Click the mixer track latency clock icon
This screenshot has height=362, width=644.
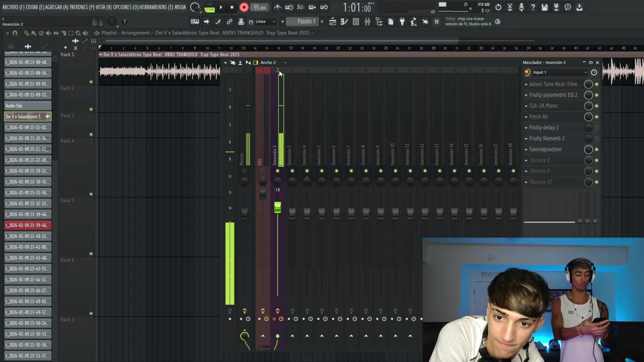[594, 72]
